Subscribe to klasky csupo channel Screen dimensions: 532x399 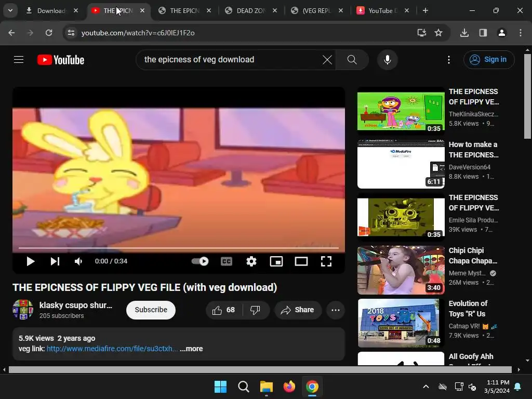pyautogui.click(x=151, y=310)
